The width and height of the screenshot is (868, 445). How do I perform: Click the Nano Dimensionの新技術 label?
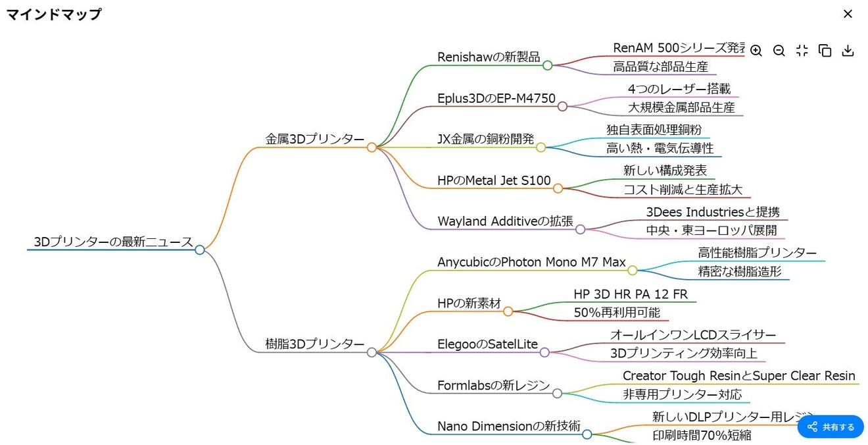coord(509,427)
